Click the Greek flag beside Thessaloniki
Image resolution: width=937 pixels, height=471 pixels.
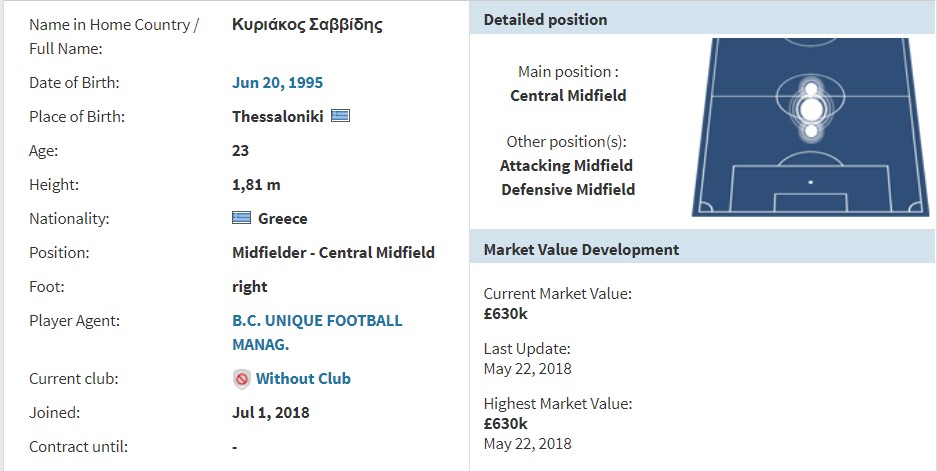coord(341,115)
